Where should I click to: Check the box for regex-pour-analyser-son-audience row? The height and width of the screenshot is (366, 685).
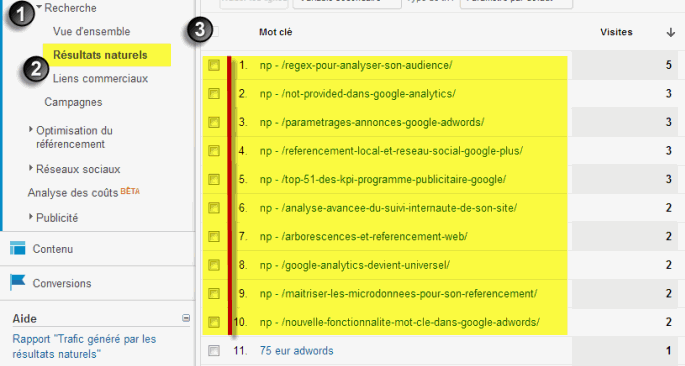click(x=214, y=66)
